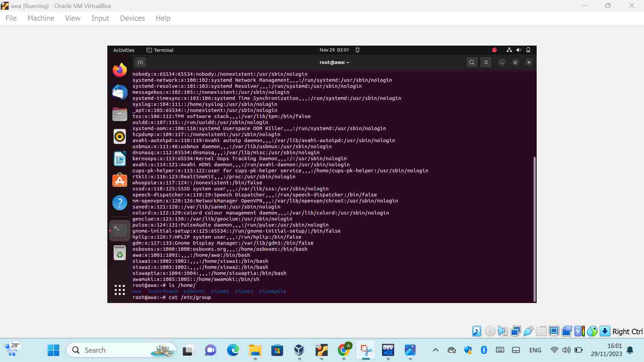Show hidden system tray icons chevron
644x362 pixels.
[436, 350]
